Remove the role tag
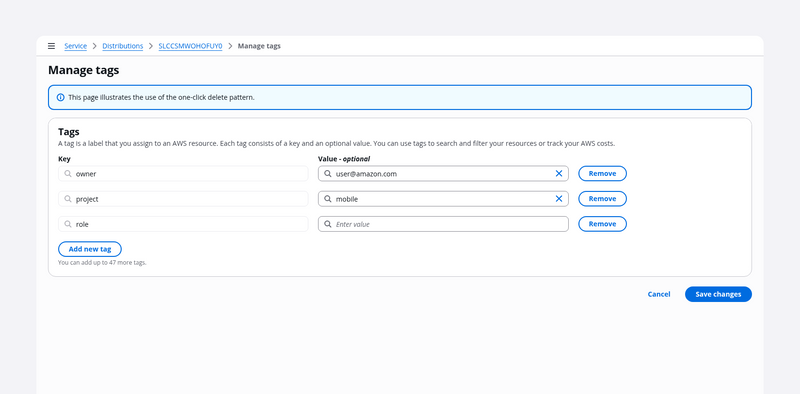This screenshot has height=394, width=800. click(x=602, y=224)
